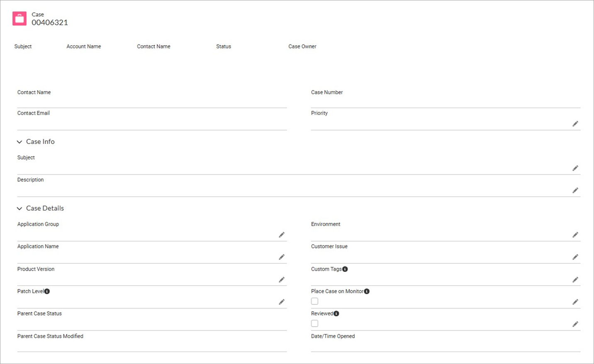The image size is (594, 364).
Task: Edit the Environment field pencil icon
Action: click(x=575, y=235)
